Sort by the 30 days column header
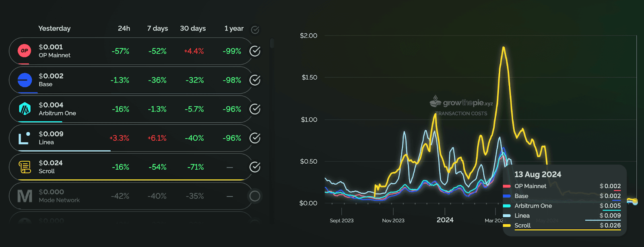 (x=193, y=29)
